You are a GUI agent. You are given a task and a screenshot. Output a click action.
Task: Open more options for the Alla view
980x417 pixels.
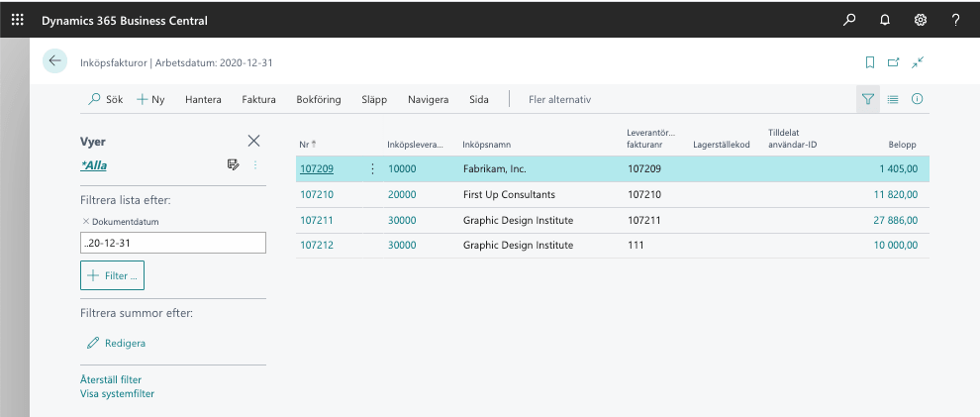coord(255,165)
